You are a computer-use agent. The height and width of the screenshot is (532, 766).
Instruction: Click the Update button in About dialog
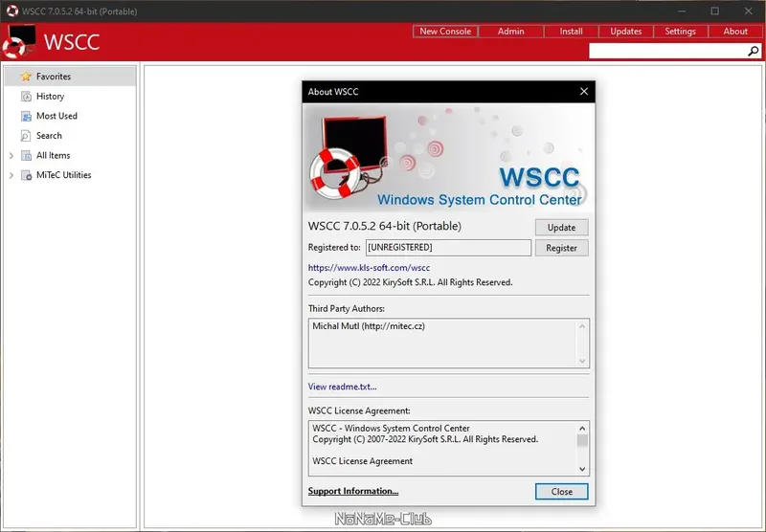(x=561, y=228)
